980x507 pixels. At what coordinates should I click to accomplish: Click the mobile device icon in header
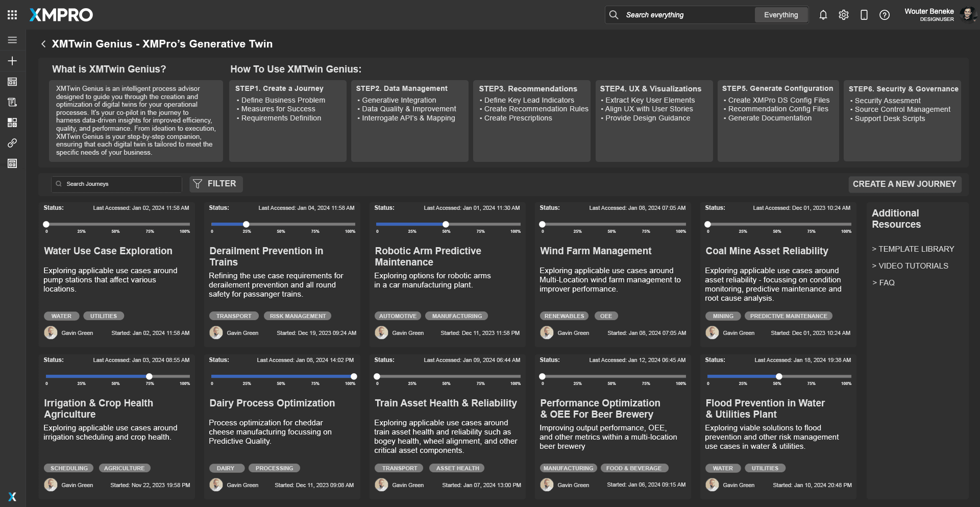pyautogui.click(x=864, y=15)
